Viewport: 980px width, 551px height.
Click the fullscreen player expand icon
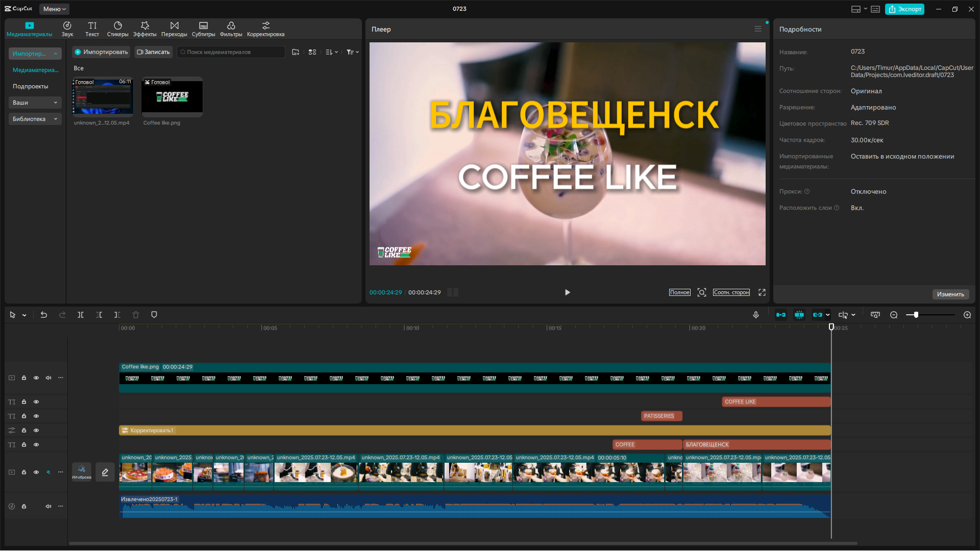coord(762,292)
